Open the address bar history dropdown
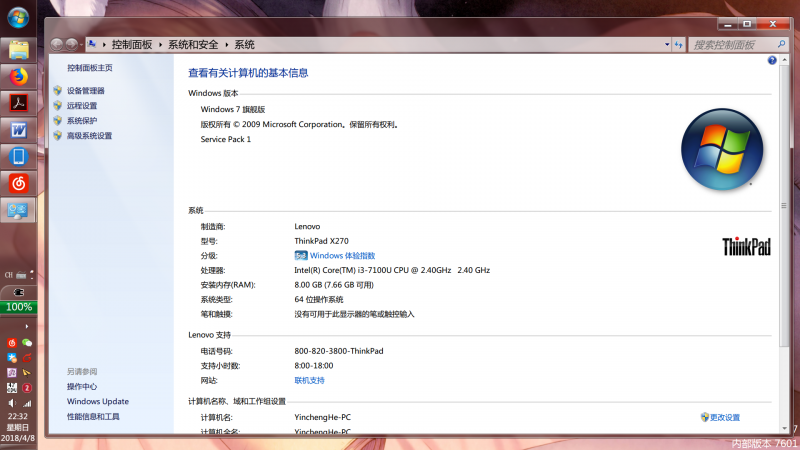 coord(667,44)
